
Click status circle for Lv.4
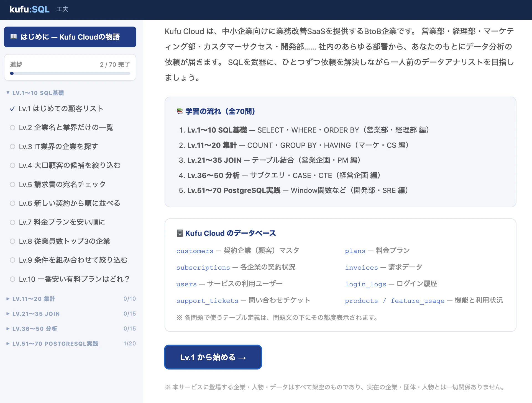click(12, 166)
